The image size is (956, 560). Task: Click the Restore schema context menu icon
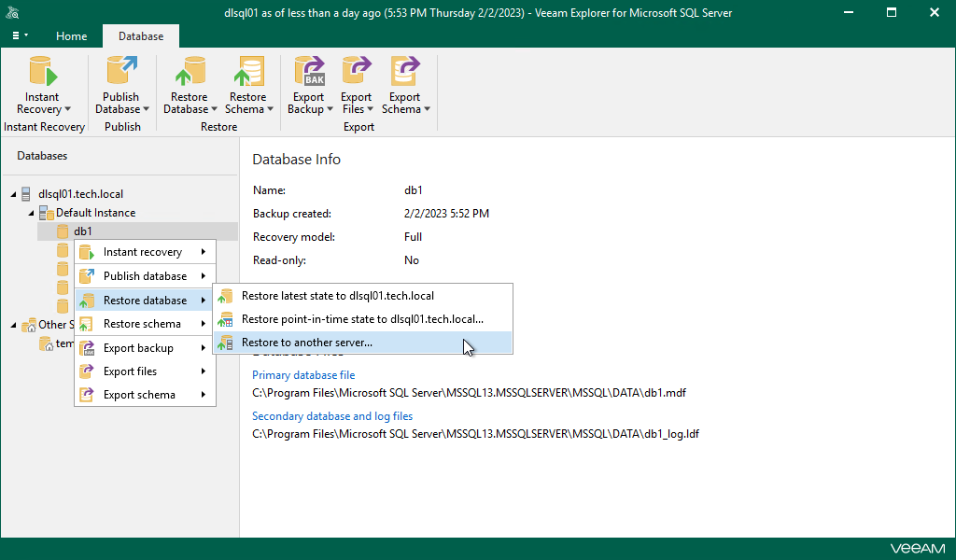point(87,324)
